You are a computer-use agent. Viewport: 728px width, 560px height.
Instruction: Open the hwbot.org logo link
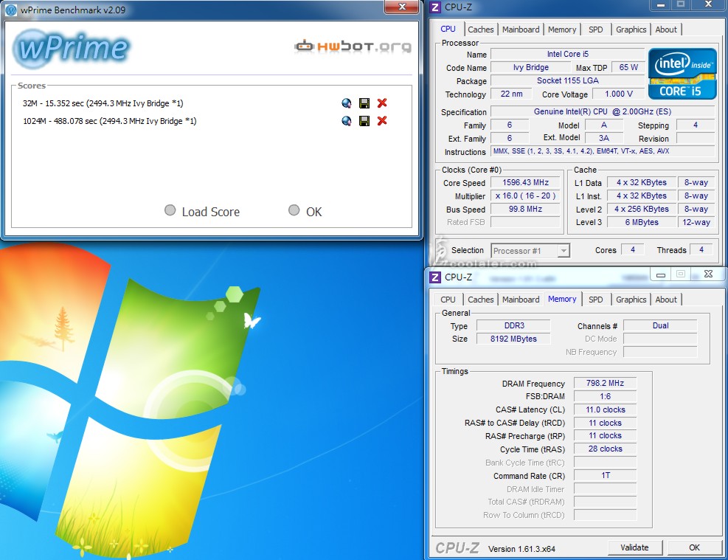(353, 46)
